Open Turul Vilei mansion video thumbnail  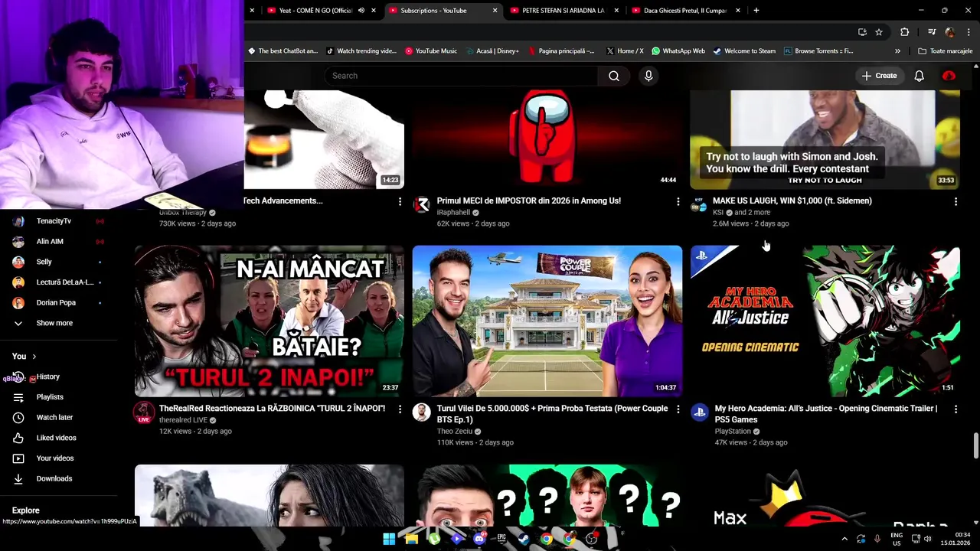tap(547, 321)
